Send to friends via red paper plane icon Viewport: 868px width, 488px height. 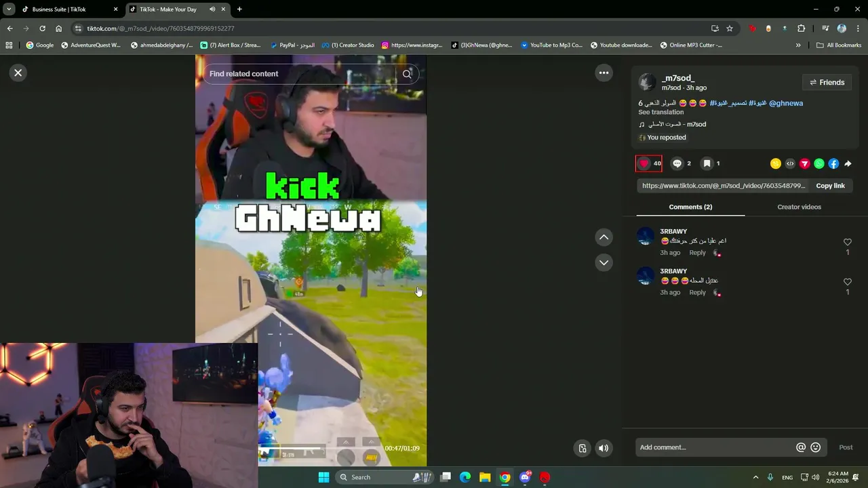click(x=804, y=163)
